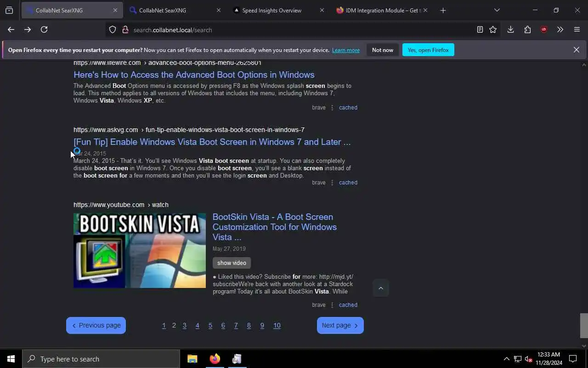The image size is (588, 368).
Task: Open the BootSkin Vista video result title
Action: (275, 227)
